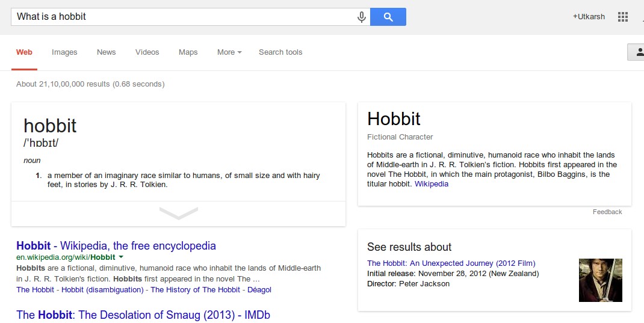Open the Maps tab
This screenshot has width=644, height=323.
[188, 52]
